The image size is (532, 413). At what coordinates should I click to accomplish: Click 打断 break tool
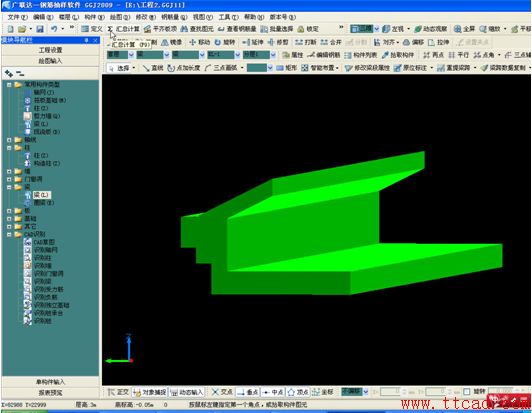306,42
